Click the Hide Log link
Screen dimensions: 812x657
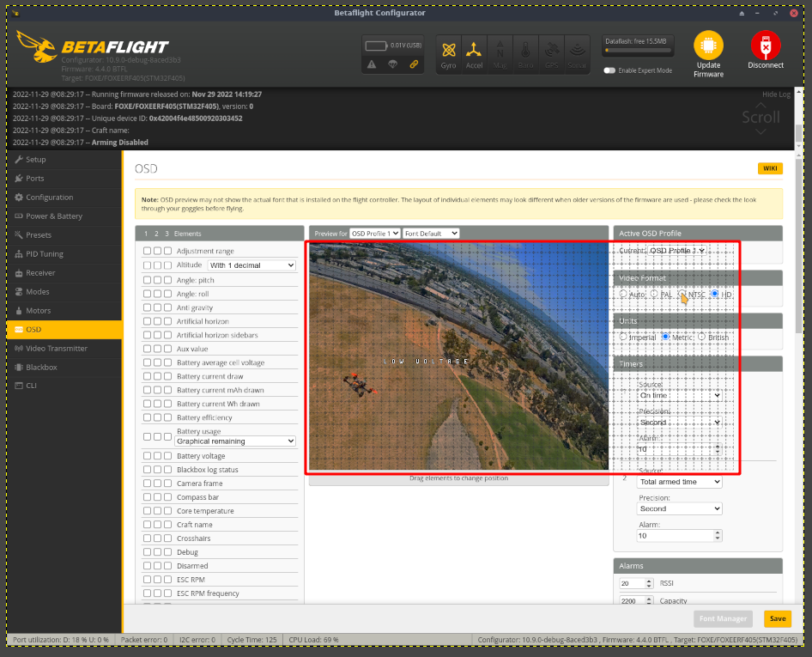[775, 94]
